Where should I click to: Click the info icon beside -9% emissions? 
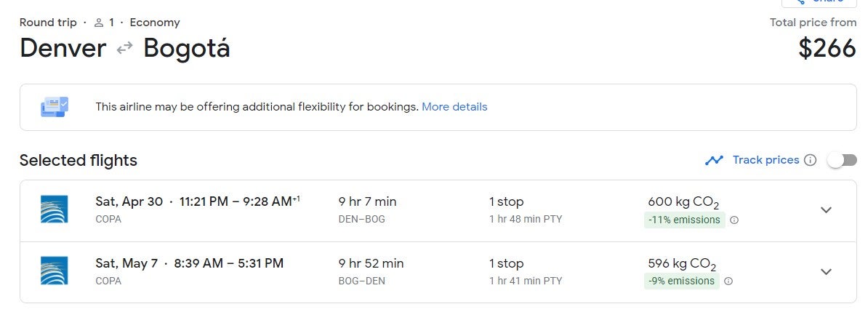click(728, 281)
